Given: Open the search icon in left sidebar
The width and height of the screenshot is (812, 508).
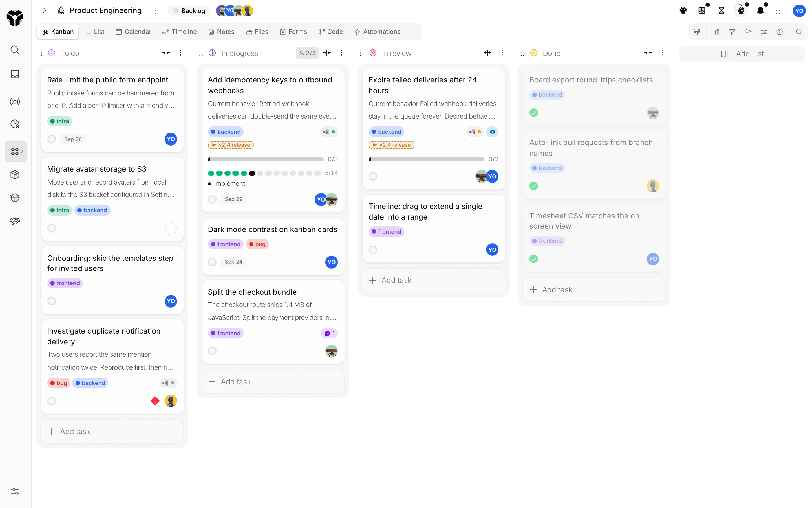Looking at the screenshot, I should click(x=15, y=50).
